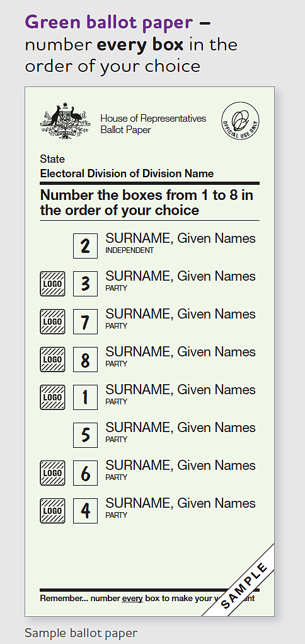Viewport: 305px width, 644px height.
Task: Click the logo beside box numbered 1
Action: tap(52, 397)
